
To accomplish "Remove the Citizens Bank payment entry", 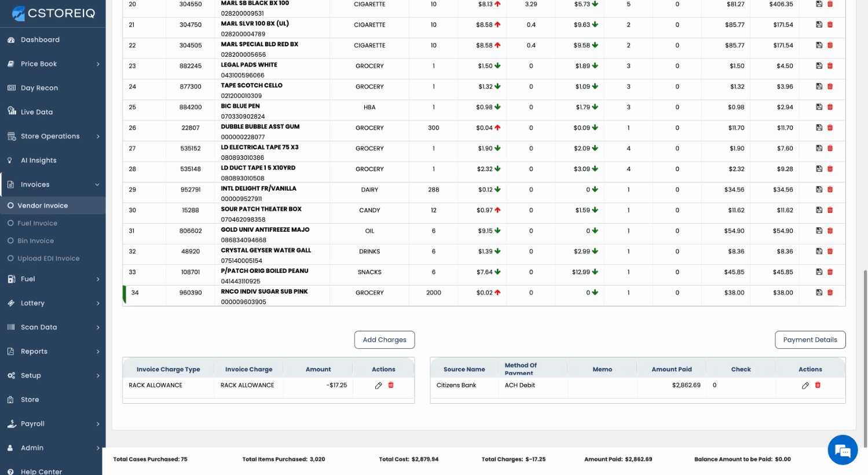I will [x=818, y=385].
